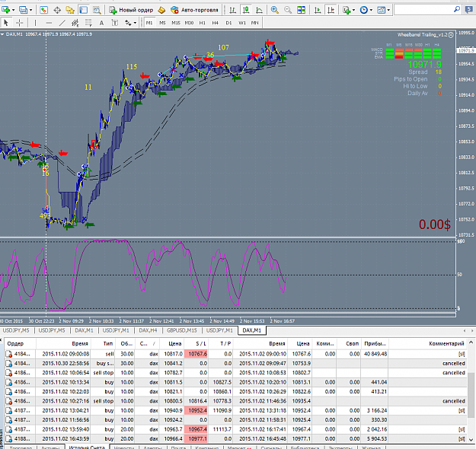The height and width of the screenshot is (449, 476).
Task: Open the Strategy Tester magnifier icon
Action: pos(97,10)
